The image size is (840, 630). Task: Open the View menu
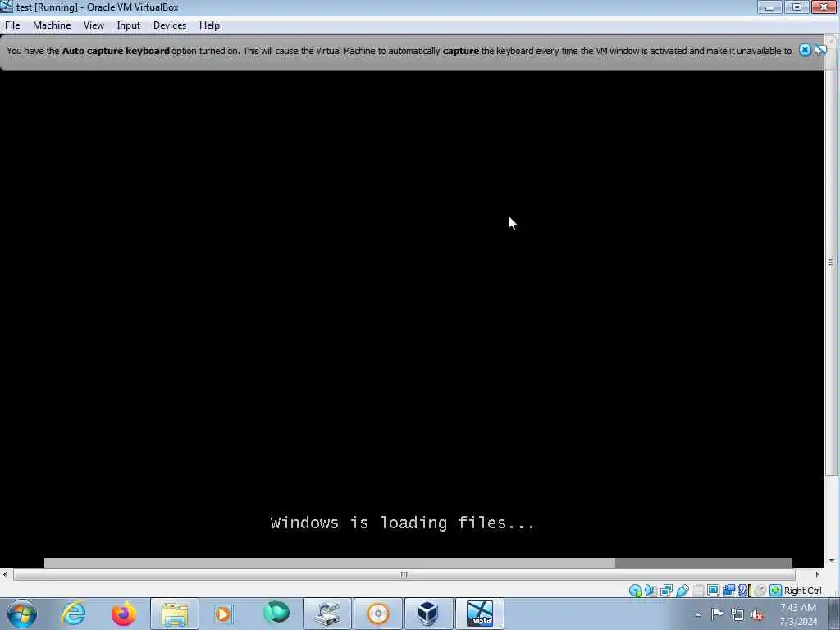[x=94, y=25]
